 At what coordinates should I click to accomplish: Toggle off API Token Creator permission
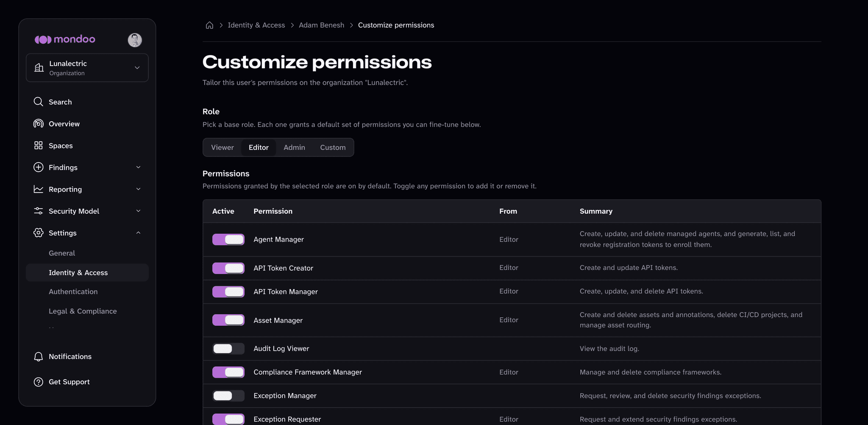click(228, 268)
